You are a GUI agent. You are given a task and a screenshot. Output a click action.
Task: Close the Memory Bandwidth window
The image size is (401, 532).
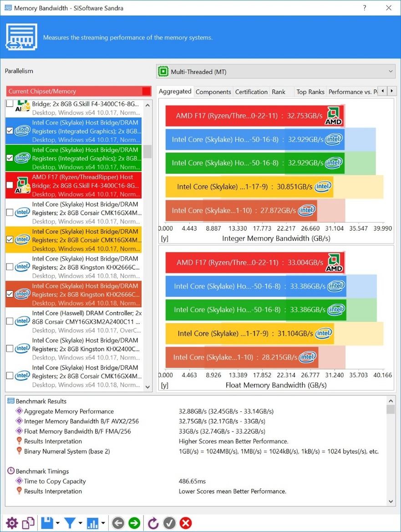[x=389, y=8]
